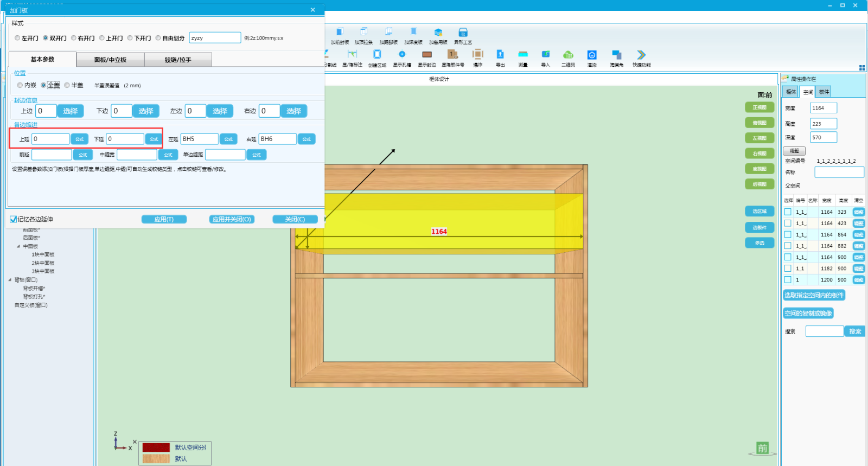Select the 测量 measure tool
Image resolution: width=868 pixels, height=466 pixels.
point(523,54)
